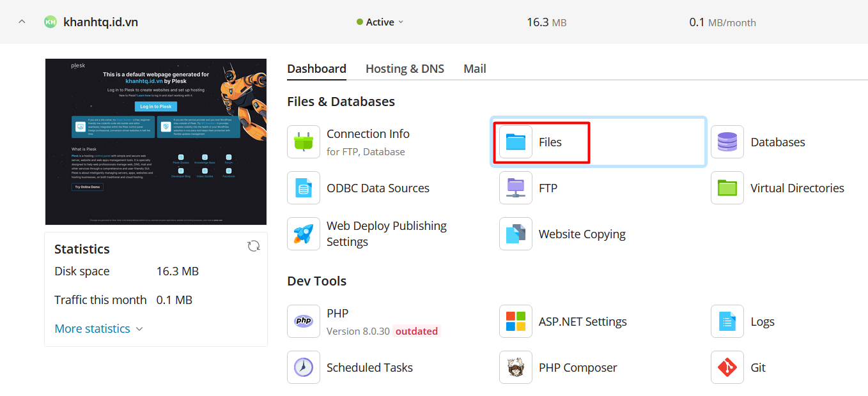The width and height of the screenshot is (868, 396).
Task: Open Scheduled Tasks clock icon
Action: (x=304, y=367)
